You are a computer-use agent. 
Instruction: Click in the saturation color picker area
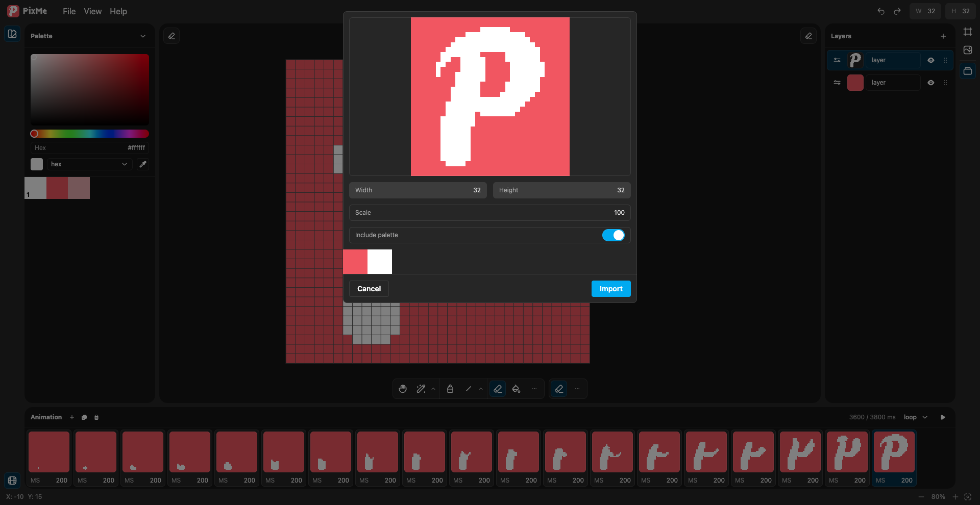coord(90,90)
